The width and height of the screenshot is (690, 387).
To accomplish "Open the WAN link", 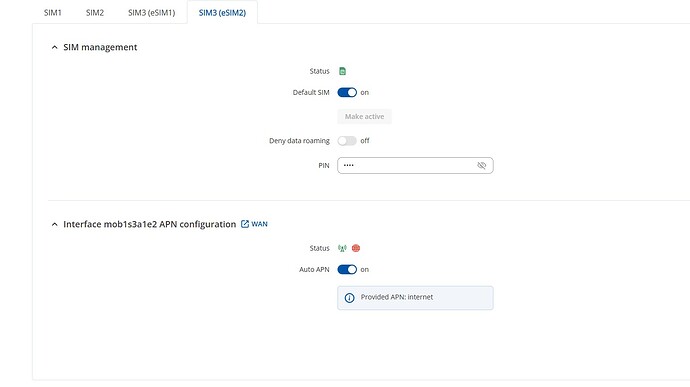I will coord(259,224).
